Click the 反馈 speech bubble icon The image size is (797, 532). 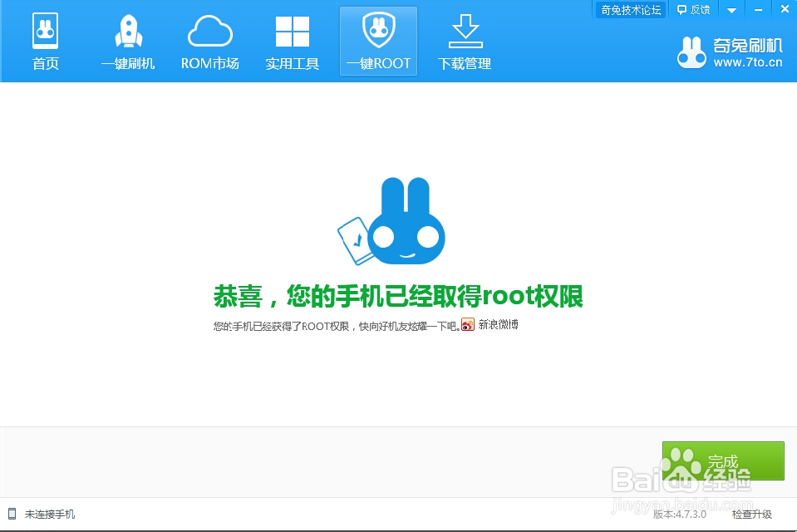tap(681, 9)
